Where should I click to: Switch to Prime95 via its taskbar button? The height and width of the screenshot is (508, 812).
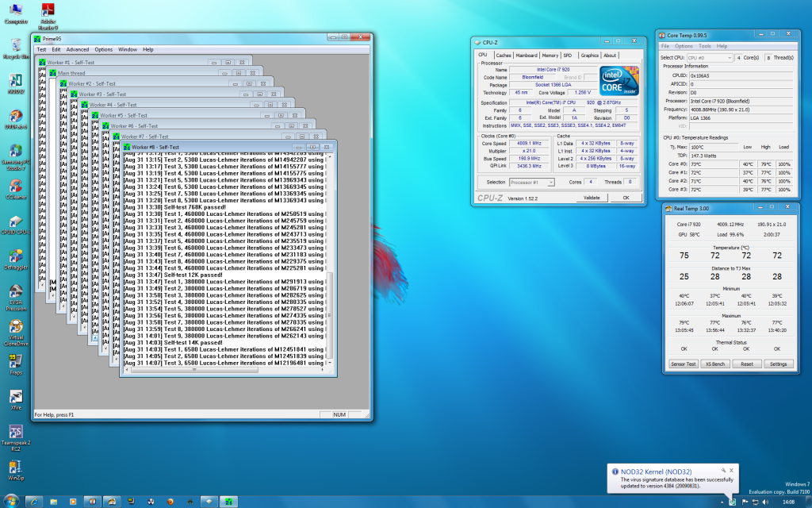pos(228,502)
